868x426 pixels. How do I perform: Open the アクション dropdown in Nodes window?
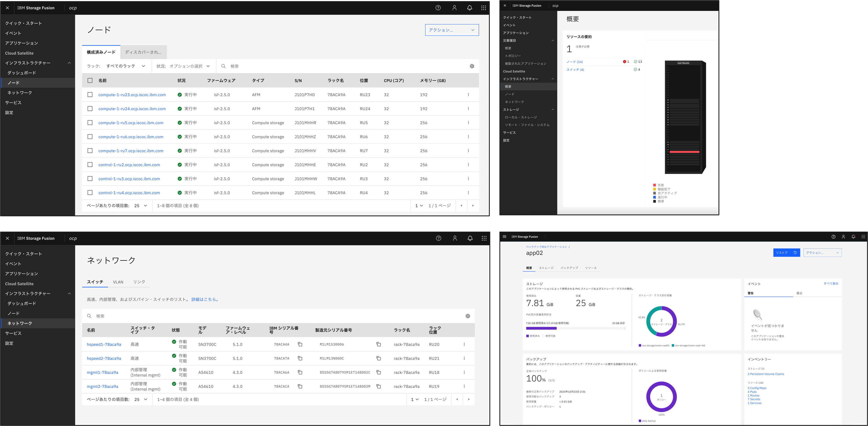pyautogui.click(x=452, y=30)
